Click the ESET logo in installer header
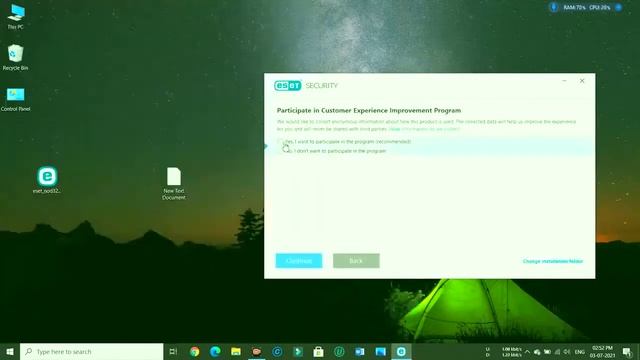Screen dimensions: 640x360 coord(288,86)
